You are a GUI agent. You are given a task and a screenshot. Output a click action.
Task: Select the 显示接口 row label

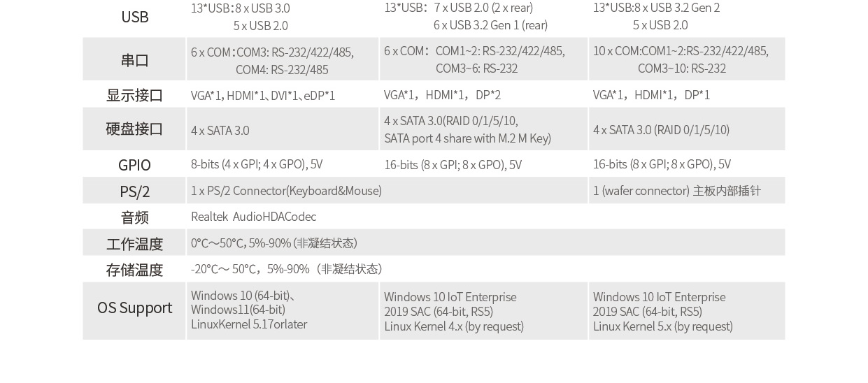[134, 95]
